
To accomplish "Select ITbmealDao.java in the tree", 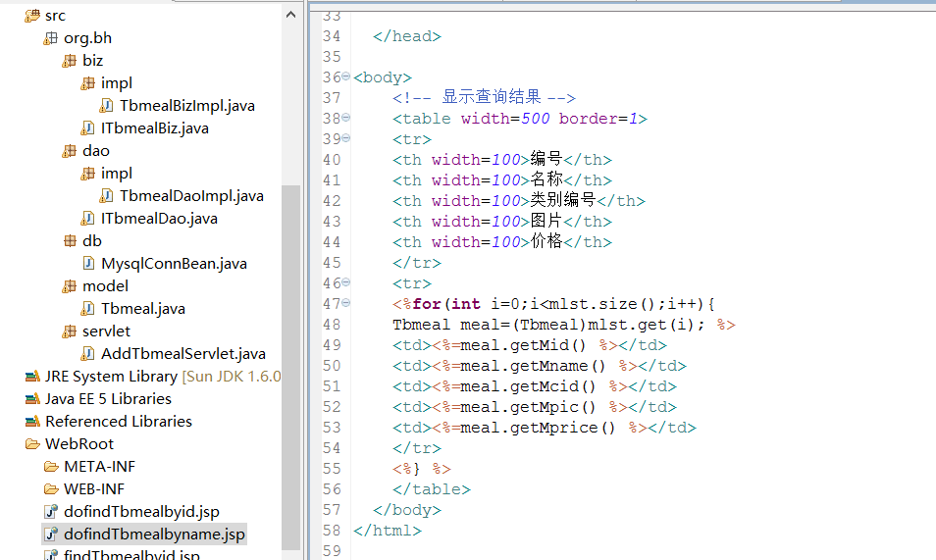I will (x=159, y=219).
